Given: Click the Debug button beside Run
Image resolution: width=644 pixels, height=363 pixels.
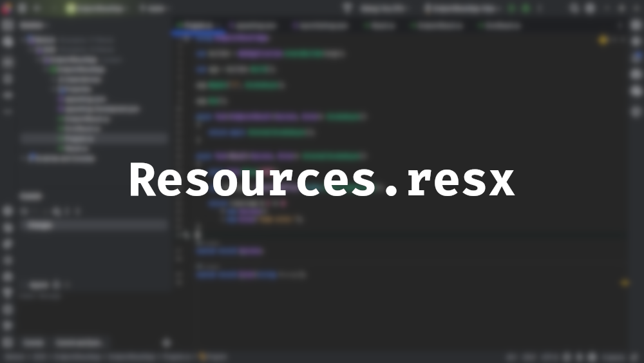Looking at the screenshot, I should pos(526,8).
